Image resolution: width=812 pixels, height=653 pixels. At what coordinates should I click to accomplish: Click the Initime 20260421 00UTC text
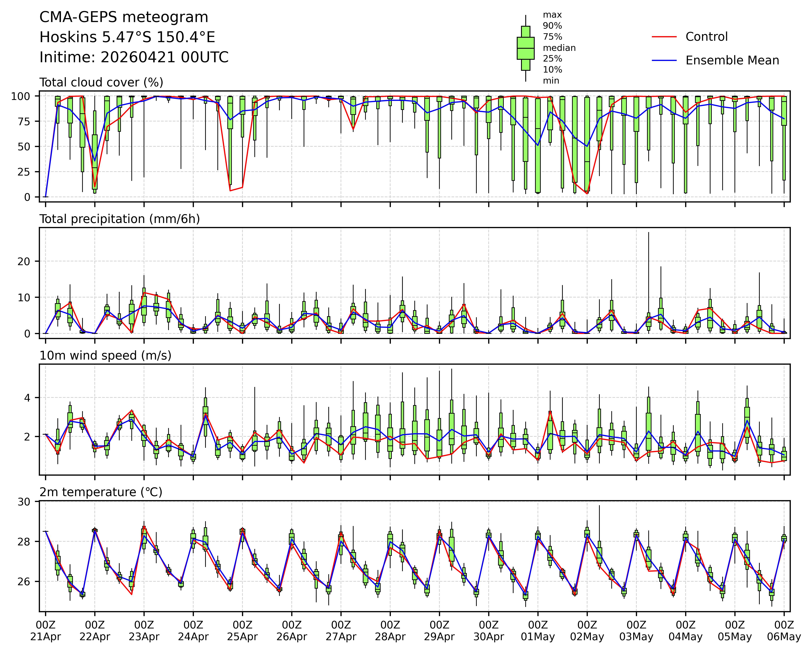(x=134, y=57)
